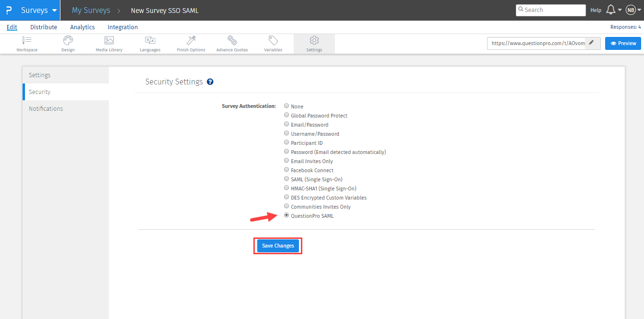Open Security Settings help tooltip

point(210,82)
